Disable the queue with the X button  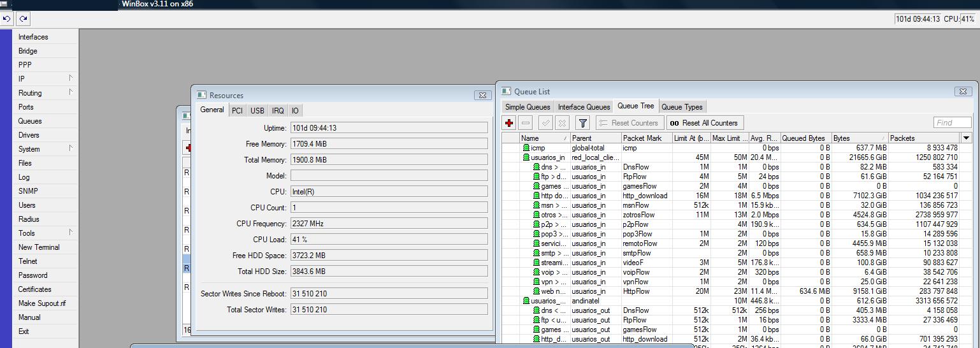562,123
